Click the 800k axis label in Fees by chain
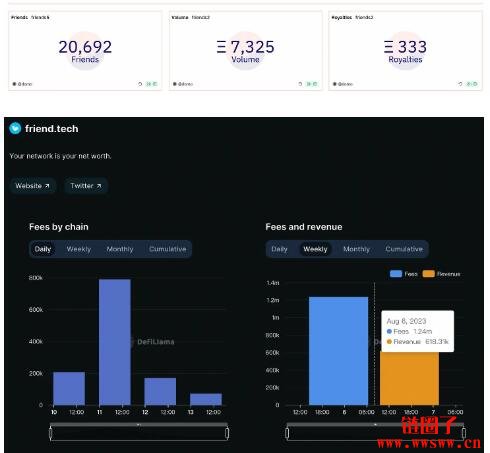 (x=36, y=278)
